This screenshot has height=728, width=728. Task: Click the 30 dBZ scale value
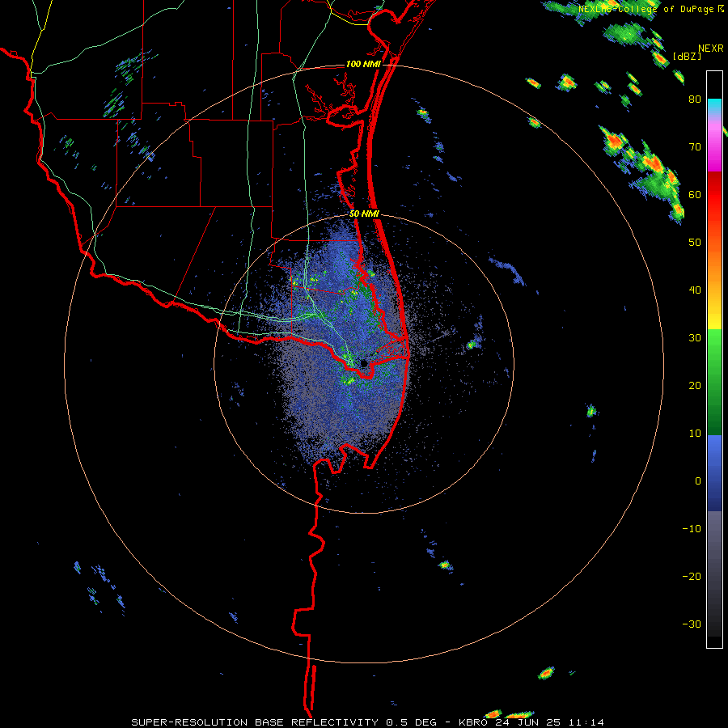point(695,338)
